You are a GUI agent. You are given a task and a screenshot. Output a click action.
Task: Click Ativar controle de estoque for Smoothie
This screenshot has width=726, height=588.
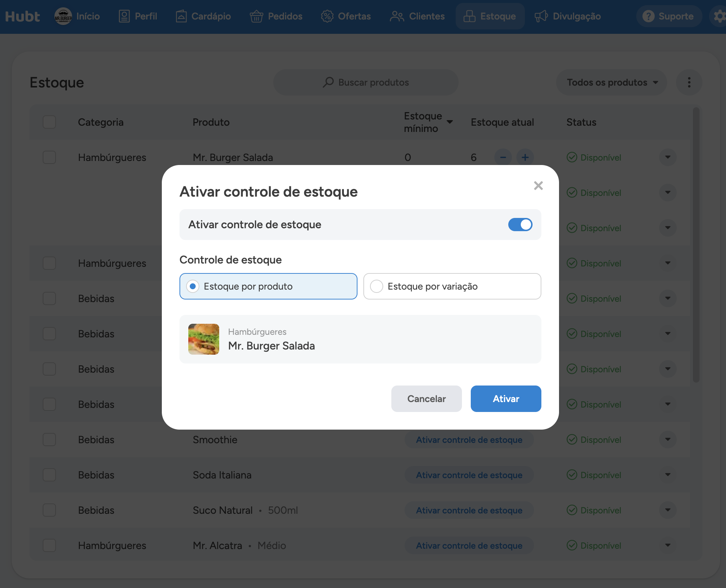point(469,440)
